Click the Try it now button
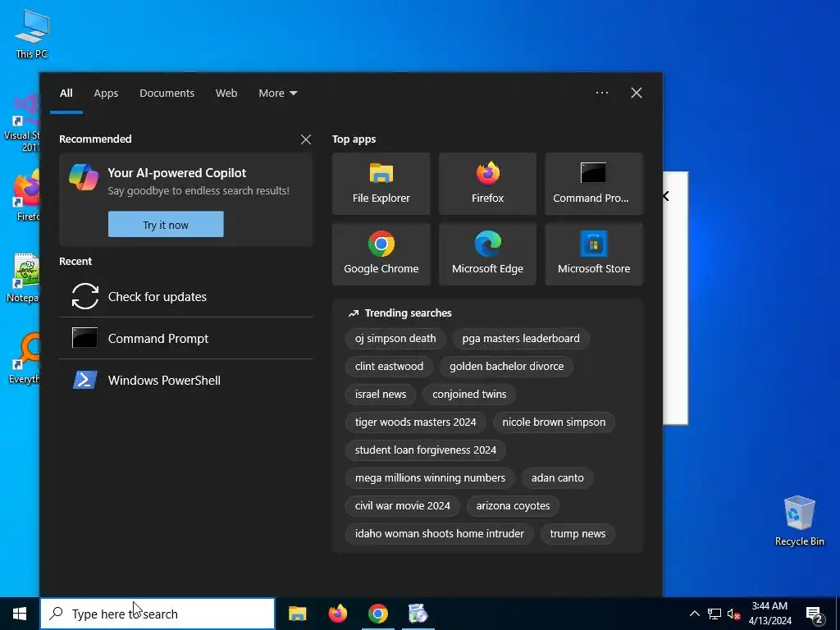Image resolution: width=840 pixels, height=630 pixels. point(166,225)
